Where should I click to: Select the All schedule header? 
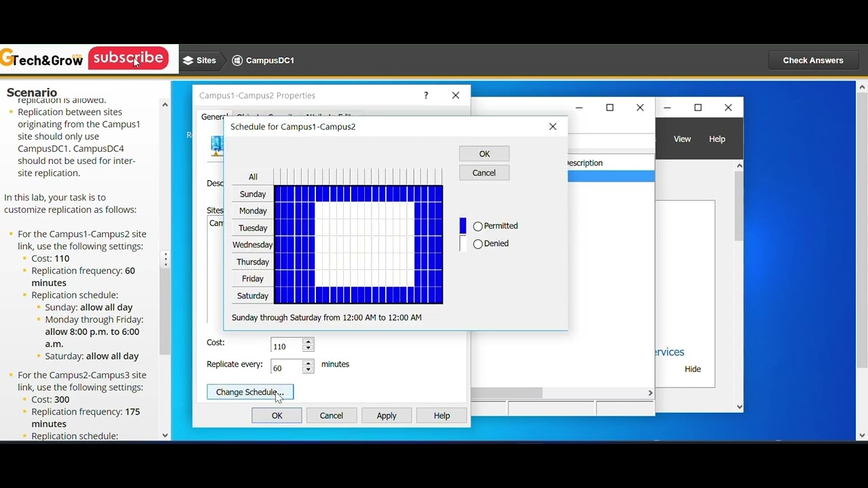tap(253, 177)
